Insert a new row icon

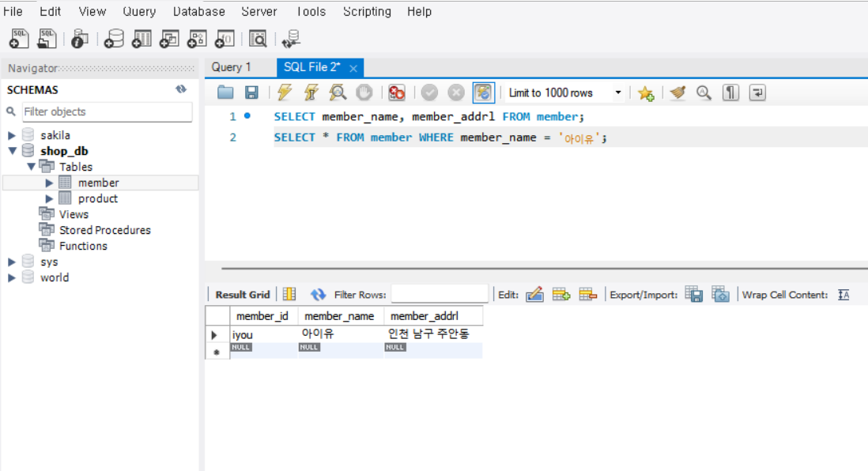561,295
